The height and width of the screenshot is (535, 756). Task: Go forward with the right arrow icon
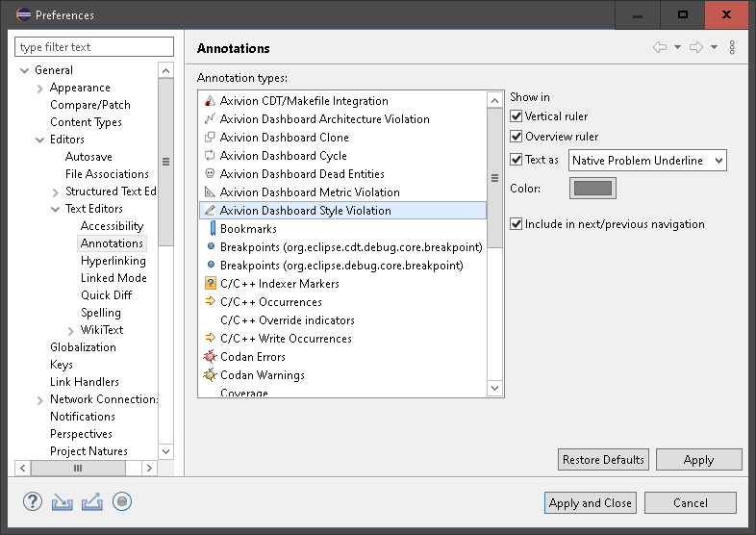coord(696,47)
